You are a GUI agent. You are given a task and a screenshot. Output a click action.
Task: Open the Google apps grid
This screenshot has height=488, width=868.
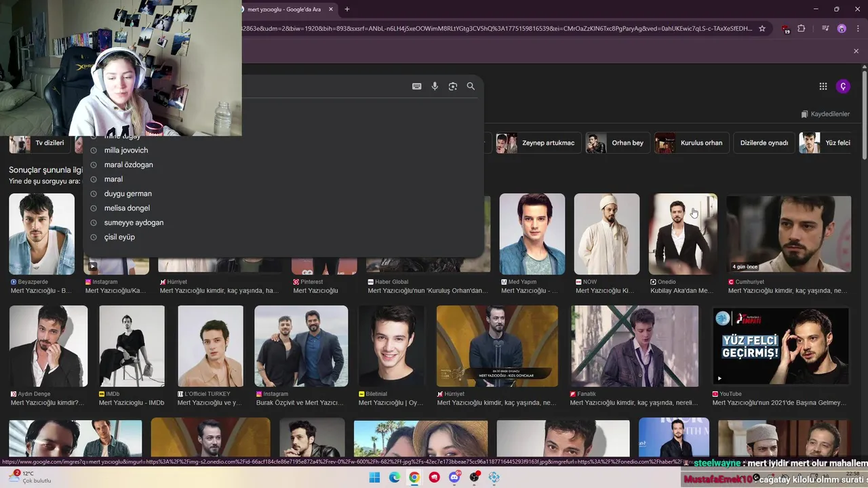(823, 86)
